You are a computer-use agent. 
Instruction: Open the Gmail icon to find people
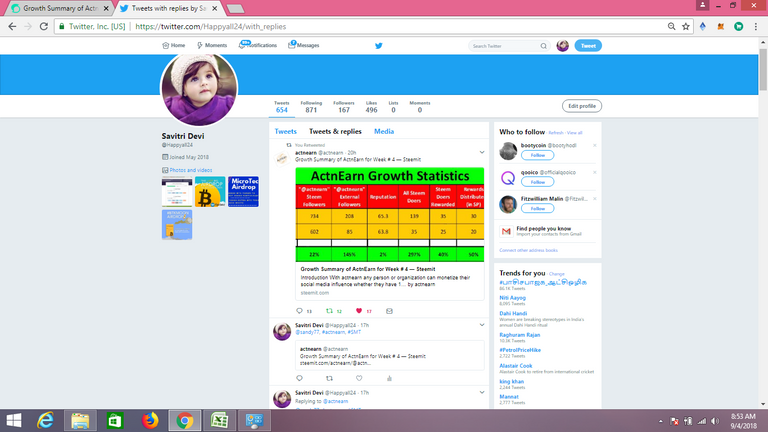[506, 231]
